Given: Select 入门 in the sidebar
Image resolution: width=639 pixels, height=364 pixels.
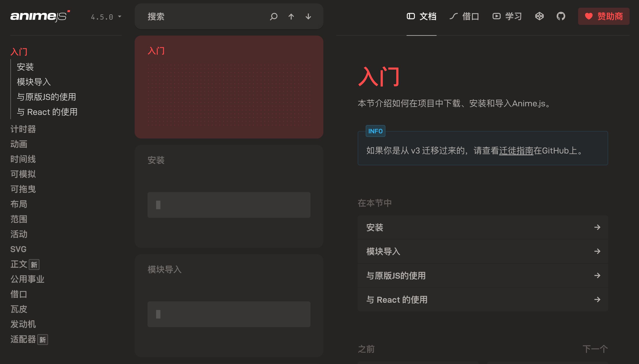Looking at the screenshot, I should click(19, 52).
